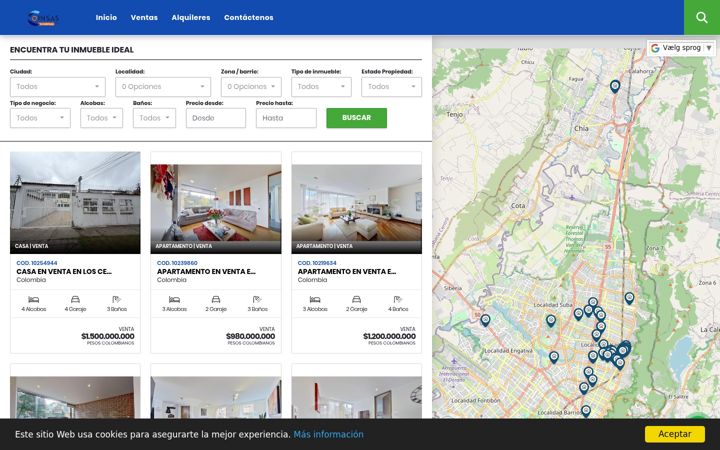This screenshot has height=450, width=720.
Task: Click the map pin by Localidad Barrios Unidos
Action: pos(585,411)
